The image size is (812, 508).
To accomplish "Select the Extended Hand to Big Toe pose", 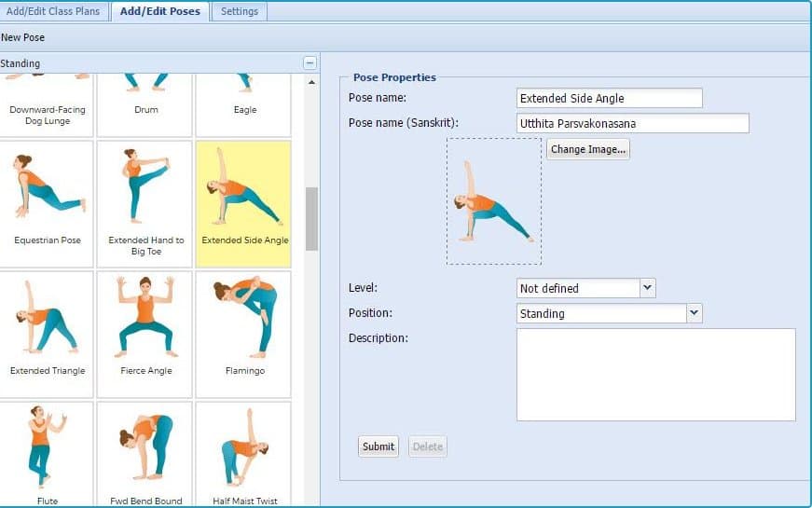I will [145, 204].
